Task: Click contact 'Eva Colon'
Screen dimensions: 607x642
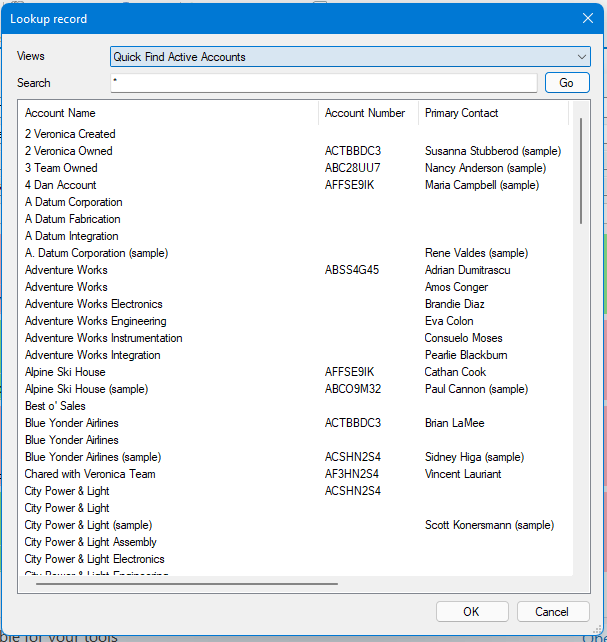Action: 449,321
